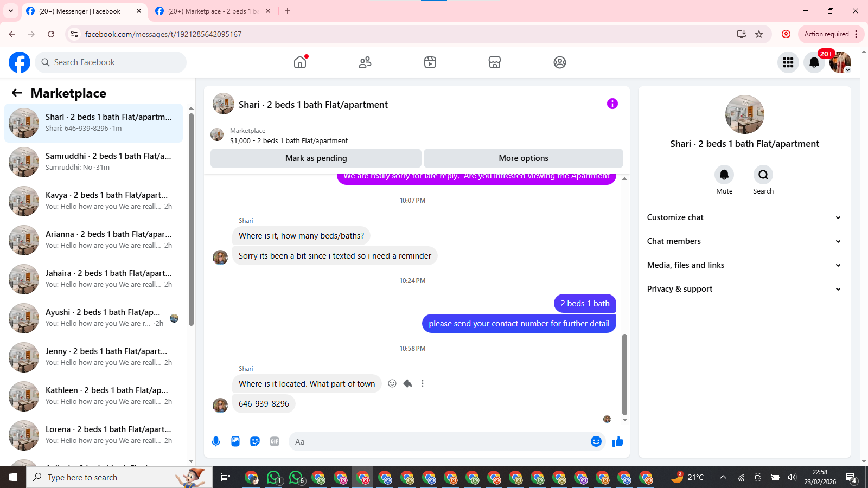Open Samruddhi's 2 beds conversation
Screen dimensions: 868x488
click(x=93, y=162)
